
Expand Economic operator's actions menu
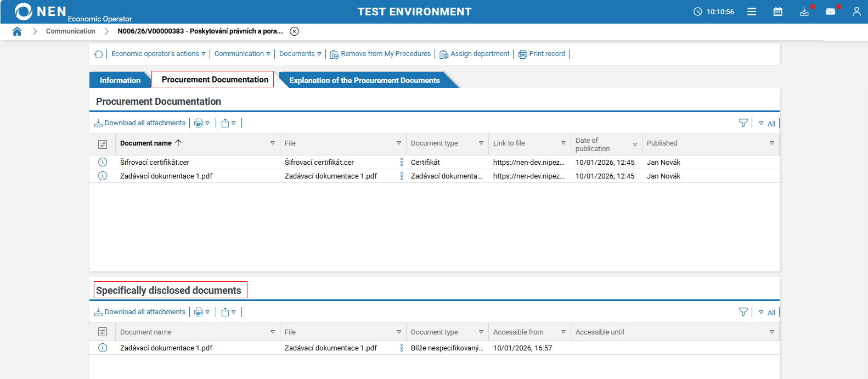point(159,54)
